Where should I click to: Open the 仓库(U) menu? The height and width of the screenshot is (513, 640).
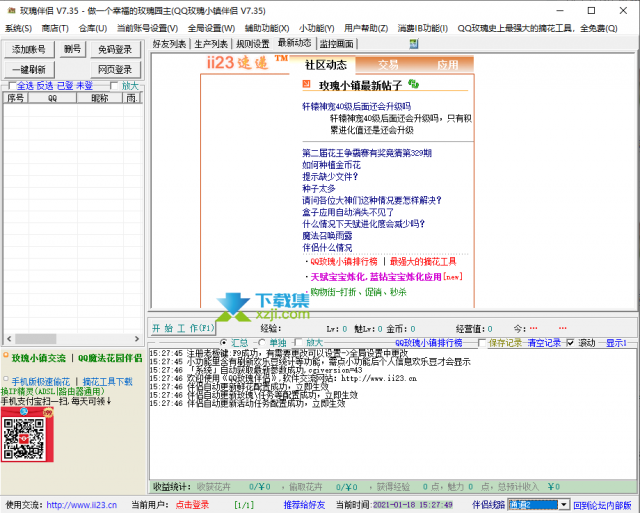[92, 28]
